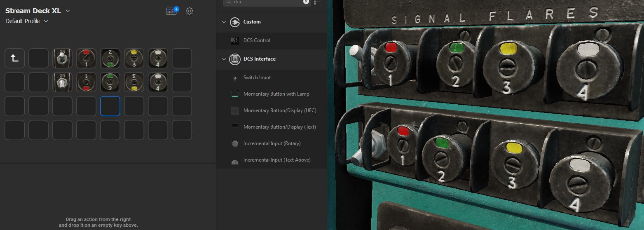The height and width of the screenshot is (230, 644).
Task: Click the back arrow key on the deck
Action: point(14,59)
